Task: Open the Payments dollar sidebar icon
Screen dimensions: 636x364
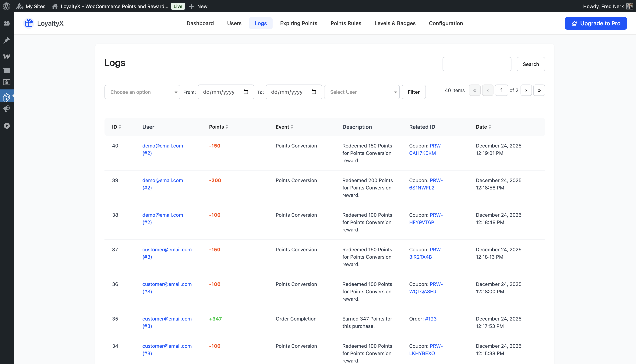Action: [x=7, y=82]
